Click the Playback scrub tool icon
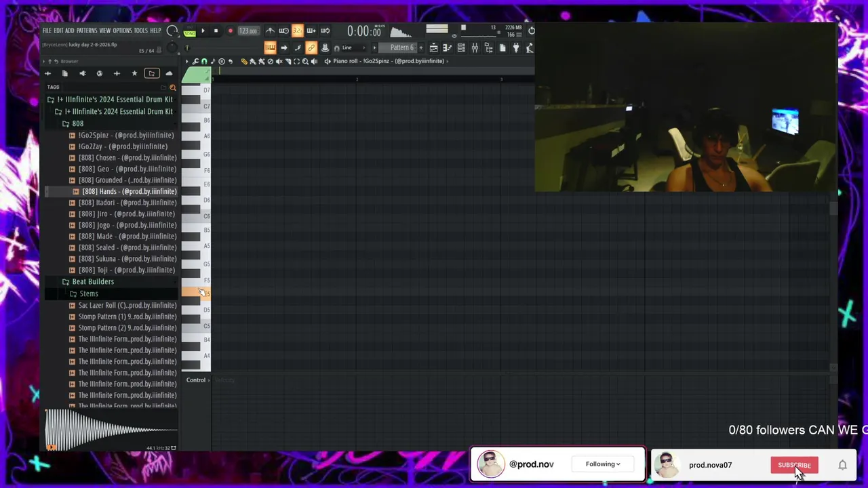Image resolution: width=868 pixels, height=488 pixels. [x=314, y=62]
